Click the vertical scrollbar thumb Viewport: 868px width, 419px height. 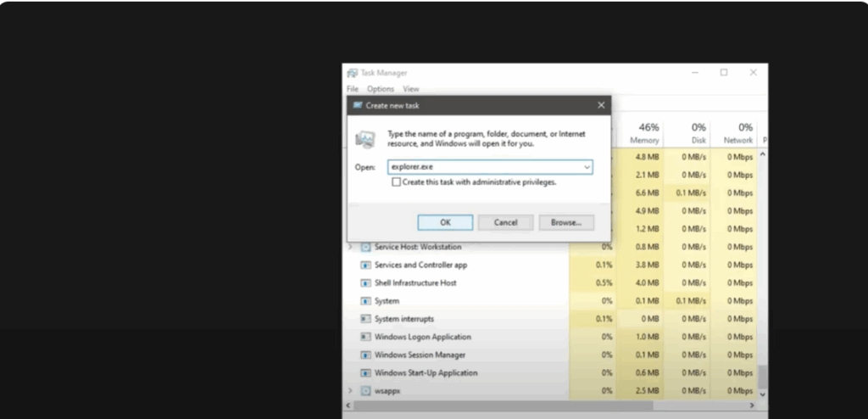pos(762,377)
